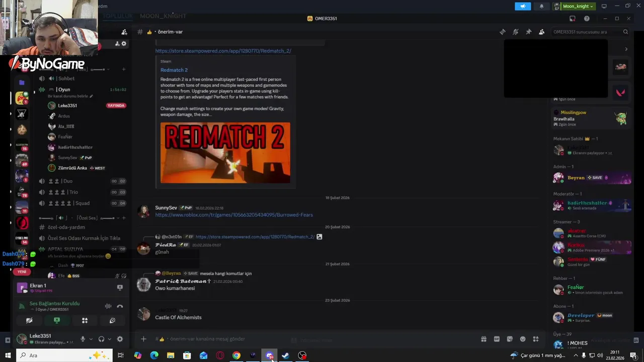Open Developer in Abone member list
This screenshot has width=644, height=362.
point(592,317)
